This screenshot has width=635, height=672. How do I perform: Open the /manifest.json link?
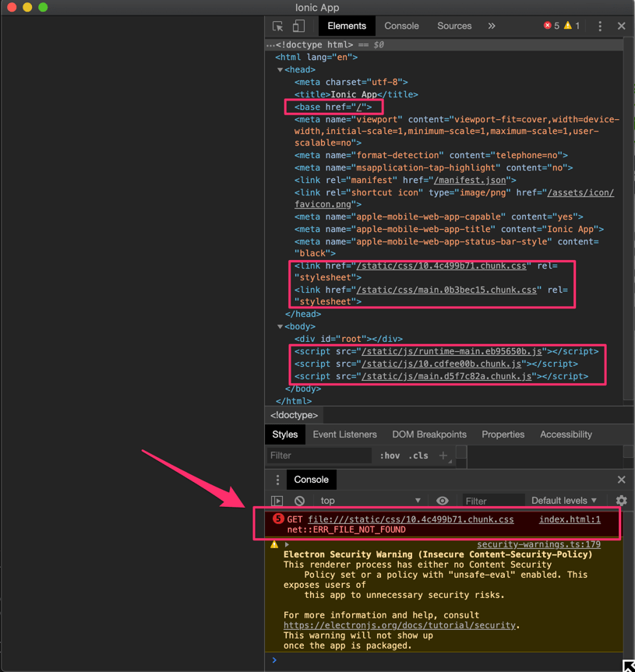pyautogui.click(x=470, y=181)
